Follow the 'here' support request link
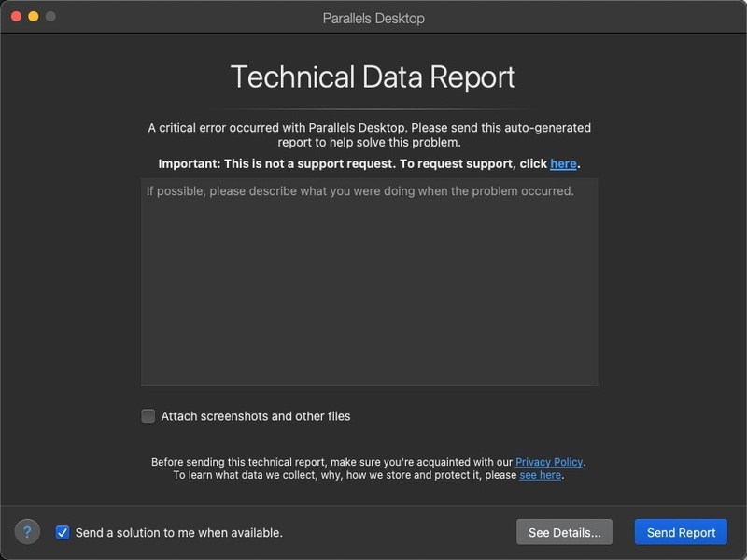The height and width of the screenshot is (560, 747). 563,163
